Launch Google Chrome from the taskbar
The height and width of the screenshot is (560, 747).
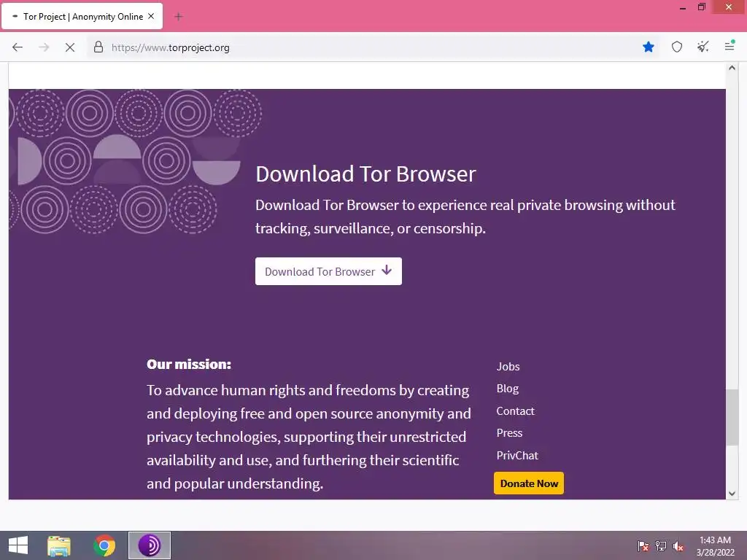(104, 545)
